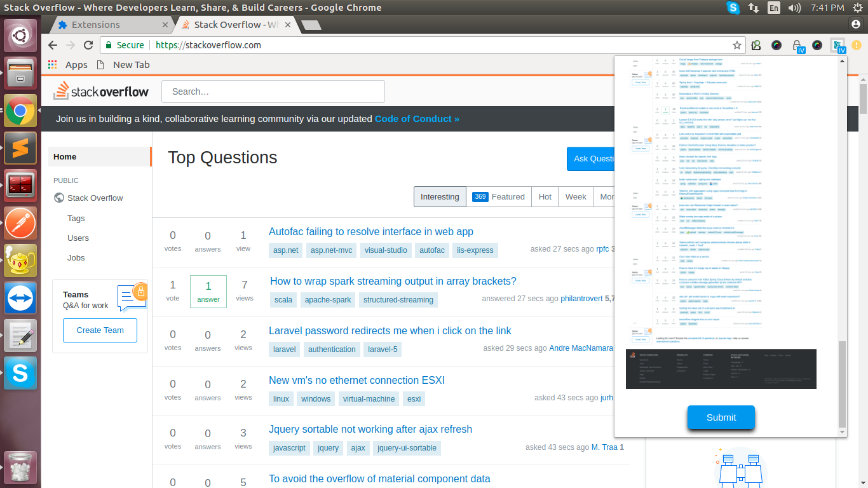Open Terminator terminal from the launcher
Image resolution: width=868 pixels, height=488 pixels.
[x=20, y=186]
